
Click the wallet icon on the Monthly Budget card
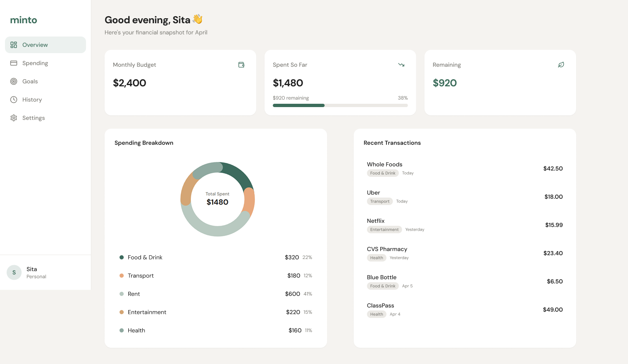[241, 65]
